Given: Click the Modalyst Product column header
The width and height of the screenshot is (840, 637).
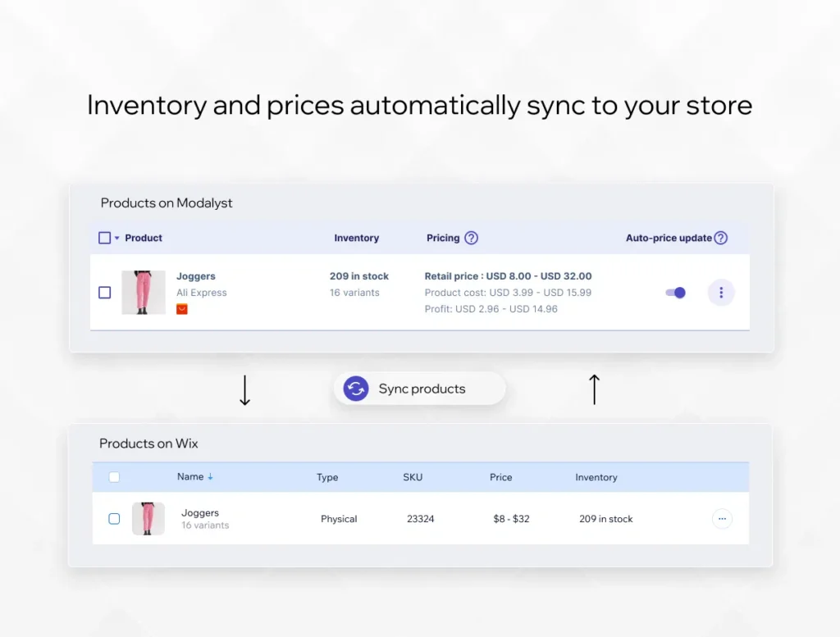Looking at the screenshot, I should coord(144,238).
